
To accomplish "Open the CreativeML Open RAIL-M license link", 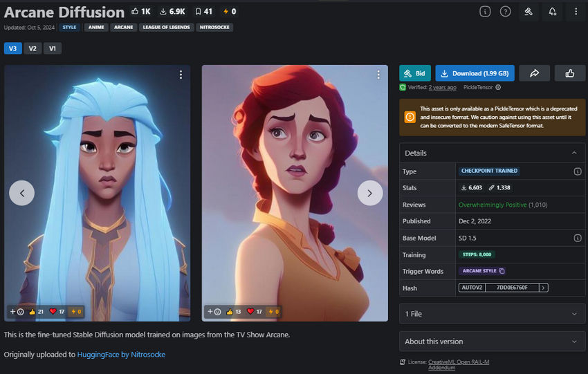I will (459, 364).
